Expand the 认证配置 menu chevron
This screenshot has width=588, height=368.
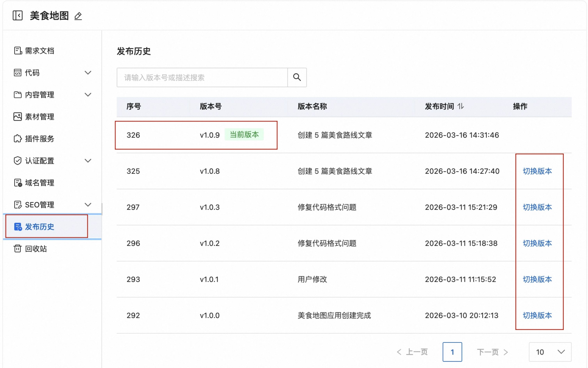click(x=88, y=160)
